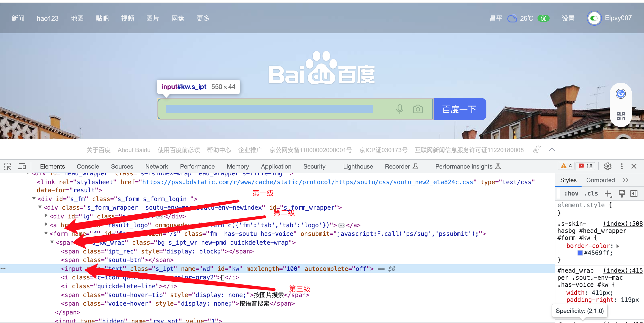Image resolution: width=644 pixels, height=323 pixels.
Task: Toggle the .cls classes button
Action: tap(591, 193)
